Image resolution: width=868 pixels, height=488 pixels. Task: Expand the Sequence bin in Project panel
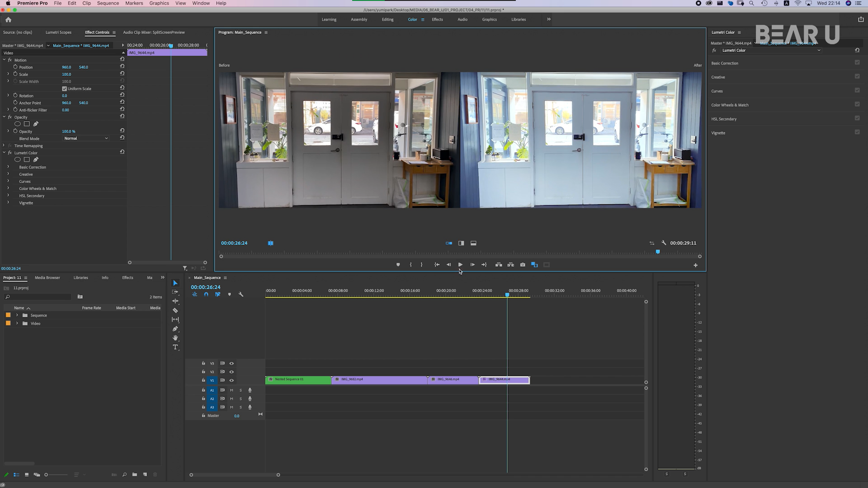pos(17,315)
